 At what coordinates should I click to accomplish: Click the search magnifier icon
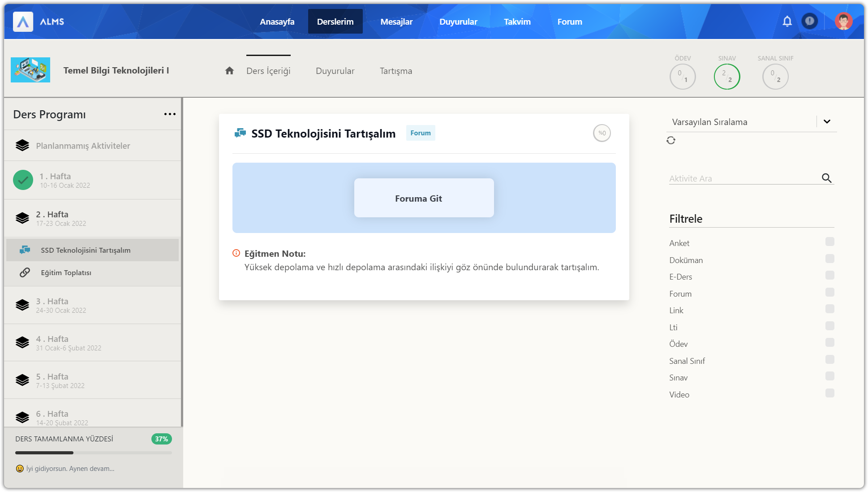(x=826, y=178)
